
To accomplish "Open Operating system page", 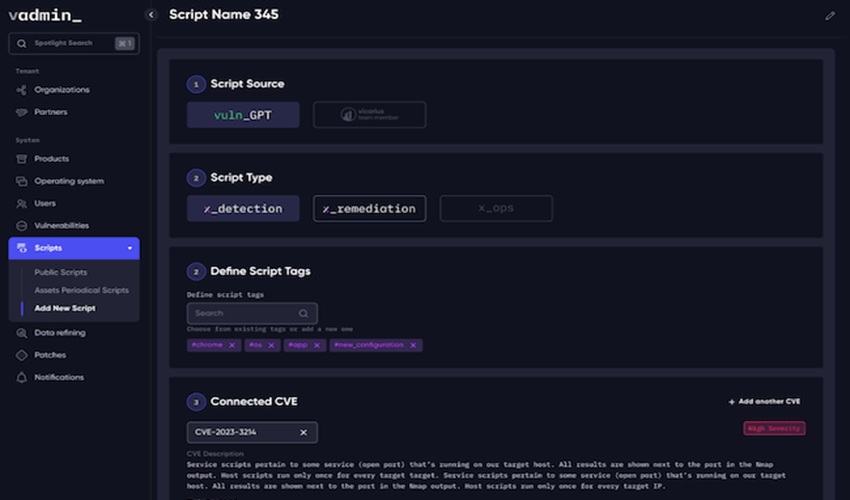I will (x=69, y=181).
